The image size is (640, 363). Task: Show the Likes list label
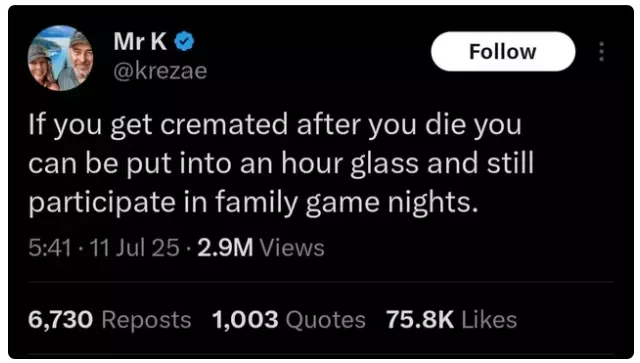489,319
